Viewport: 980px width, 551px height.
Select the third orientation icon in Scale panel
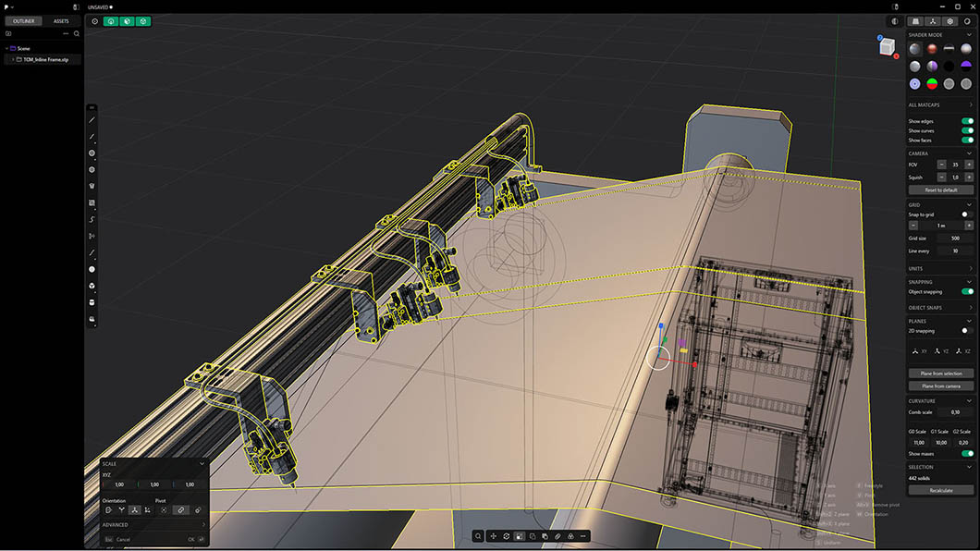click(134, 510)
